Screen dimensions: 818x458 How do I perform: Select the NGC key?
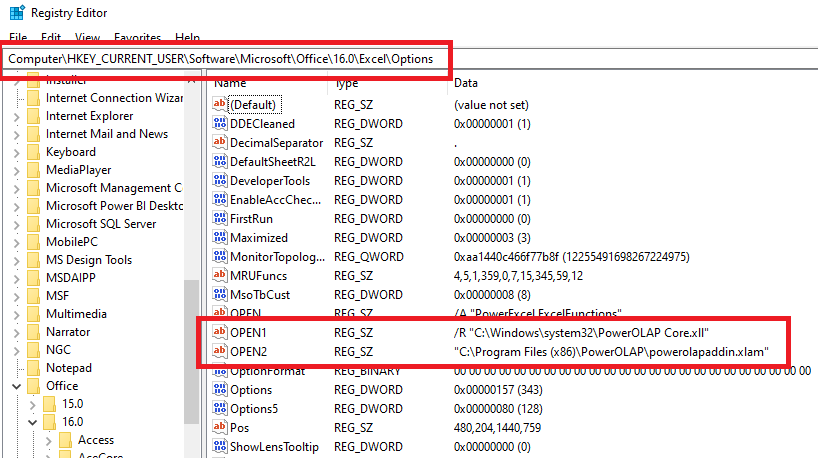[58, 349]
